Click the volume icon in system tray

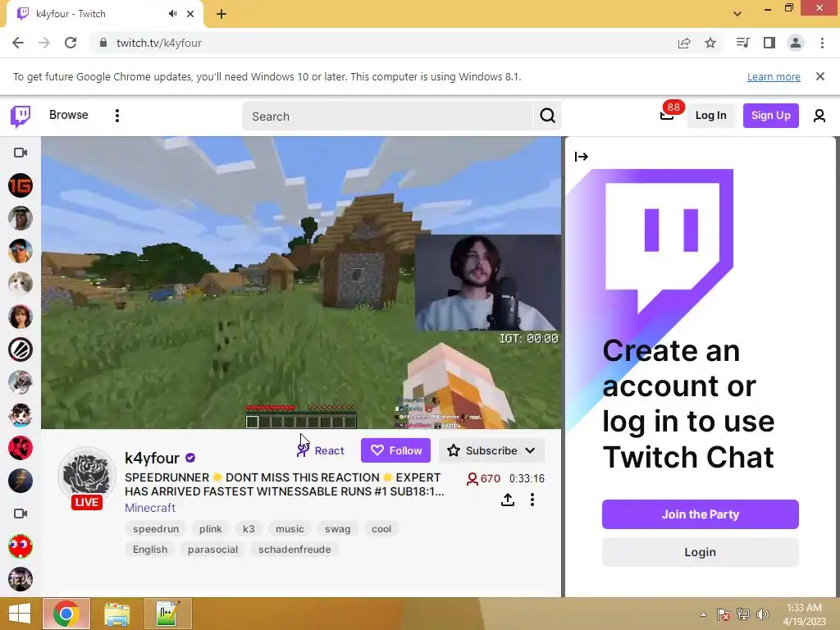pyautogui.click(x=763, y=614)
